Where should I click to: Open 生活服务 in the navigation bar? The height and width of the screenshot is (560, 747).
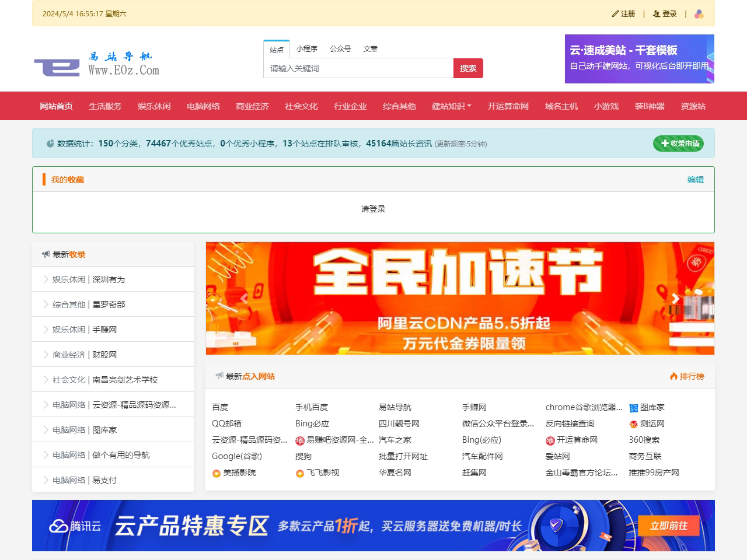point(105,106)
